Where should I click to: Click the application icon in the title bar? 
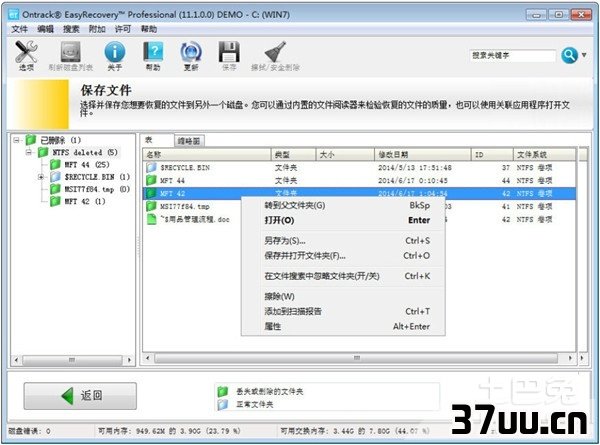[14, 15]
